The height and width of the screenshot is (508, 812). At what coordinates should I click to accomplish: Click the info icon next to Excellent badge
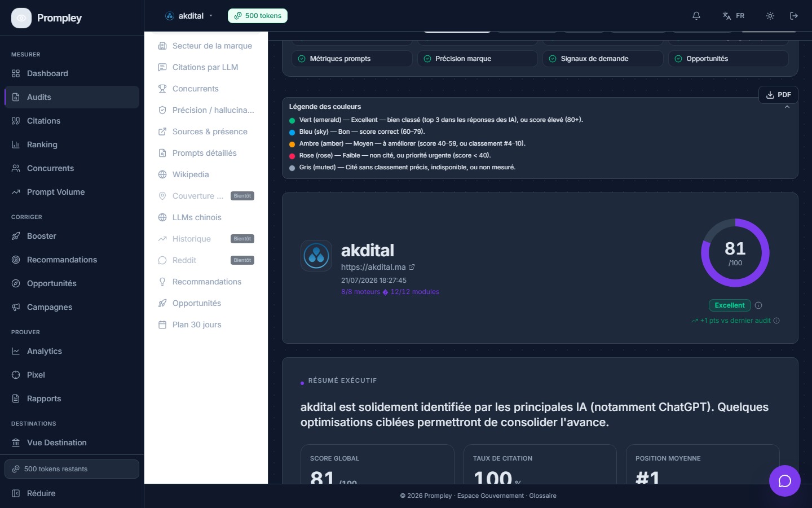[x=758, y=305]
